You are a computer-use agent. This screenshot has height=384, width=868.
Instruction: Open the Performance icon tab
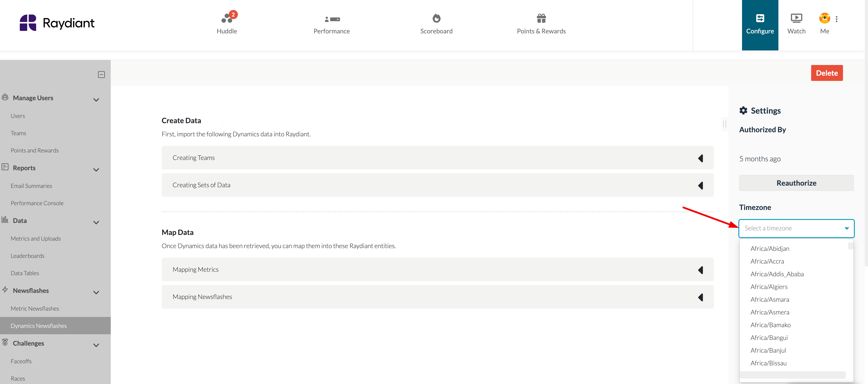point(332,24)
